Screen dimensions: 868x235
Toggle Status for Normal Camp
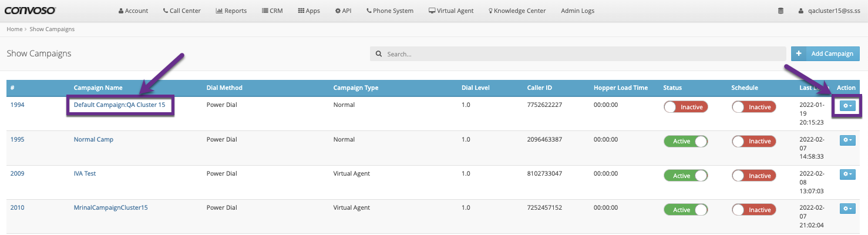[x=685, y=141]
